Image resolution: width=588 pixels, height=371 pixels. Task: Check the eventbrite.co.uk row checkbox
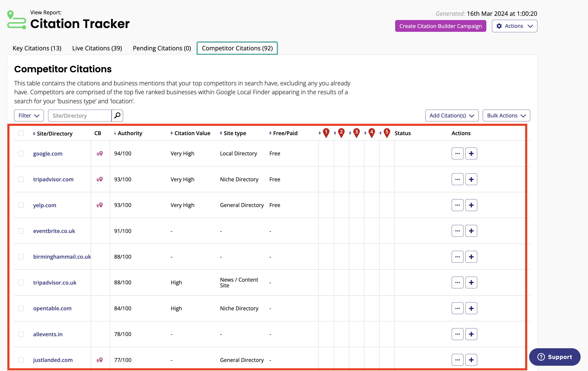coord(21,231)
